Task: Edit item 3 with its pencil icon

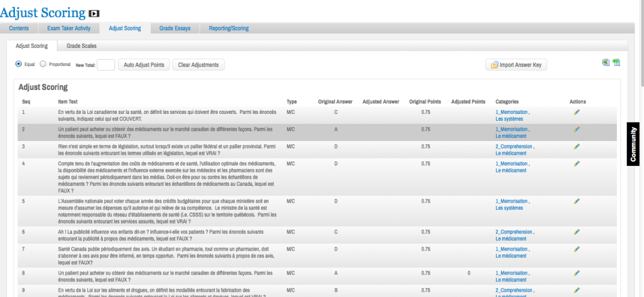Action: (576, 146)
